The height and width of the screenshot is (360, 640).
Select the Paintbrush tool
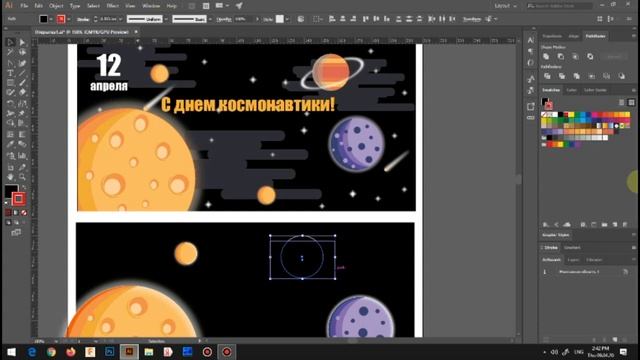click(x=22, y=83)
